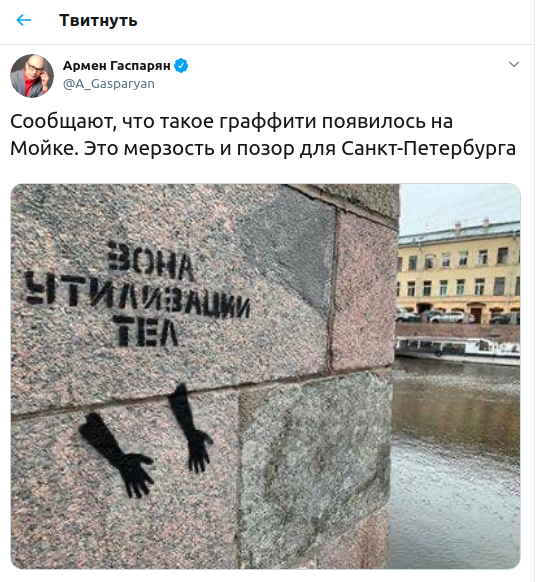Click the river water area in photo
The image size is (541, 582).
pos(456,466)
